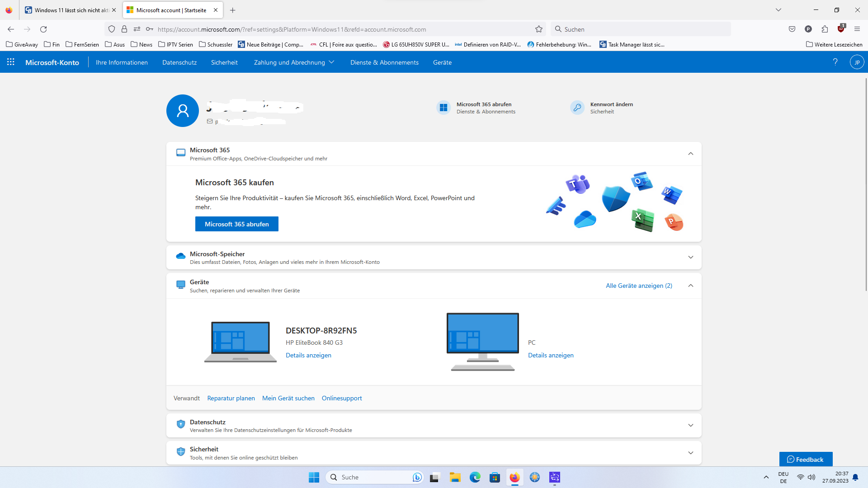This screenshot has width=868, height=488.
Task: Open the JP account avatar menu
Action: (x=857, y=62)
